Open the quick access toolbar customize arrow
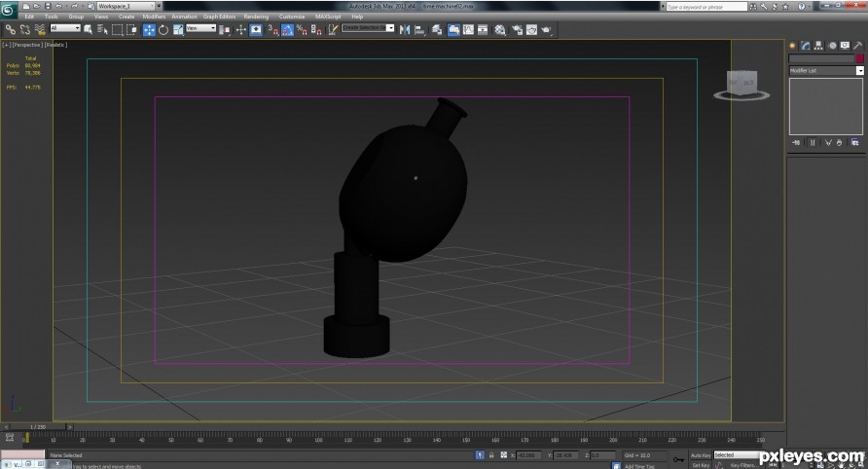This screenshot has height=469, width=868. point(160,6)
